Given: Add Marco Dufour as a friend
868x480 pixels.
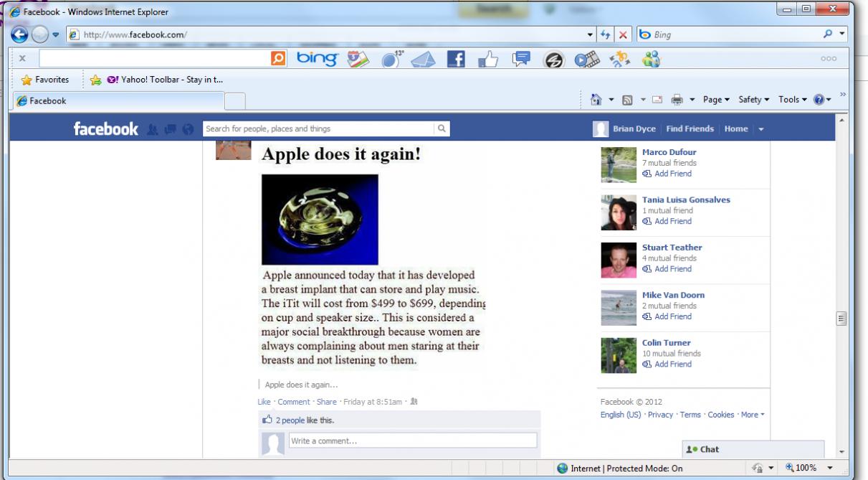Looking at the screenshot, I should [x=672, y=174].
